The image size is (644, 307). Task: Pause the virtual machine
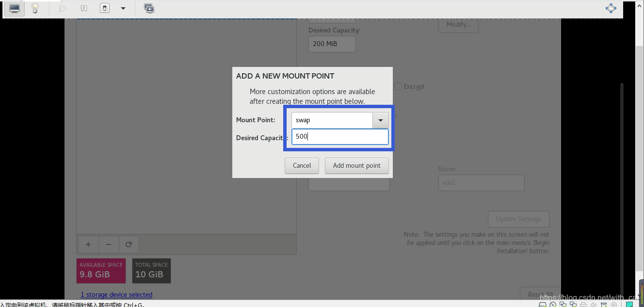click(x=84, y=8)
